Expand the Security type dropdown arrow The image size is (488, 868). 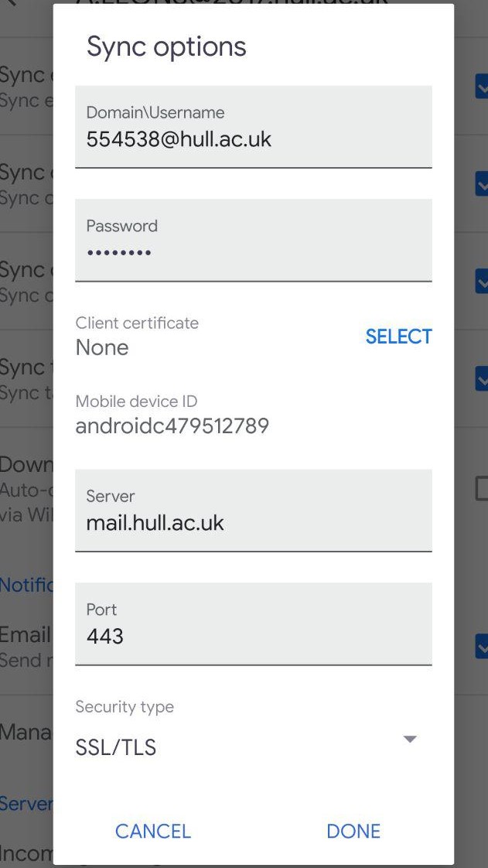(x=410, y=740)
